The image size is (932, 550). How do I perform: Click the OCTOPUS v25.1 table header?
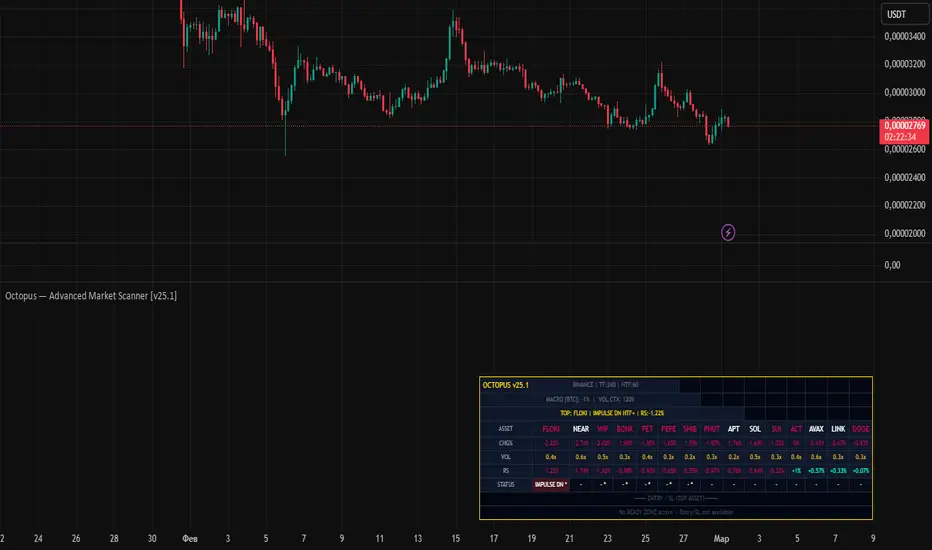[x=505, y=385]
